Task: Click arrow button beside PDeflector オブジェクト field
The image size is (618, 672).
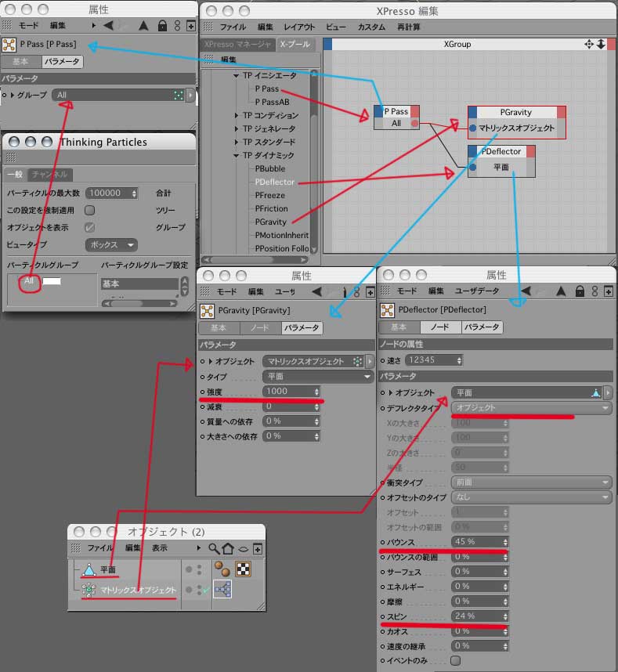Action: tap(608, 392)
